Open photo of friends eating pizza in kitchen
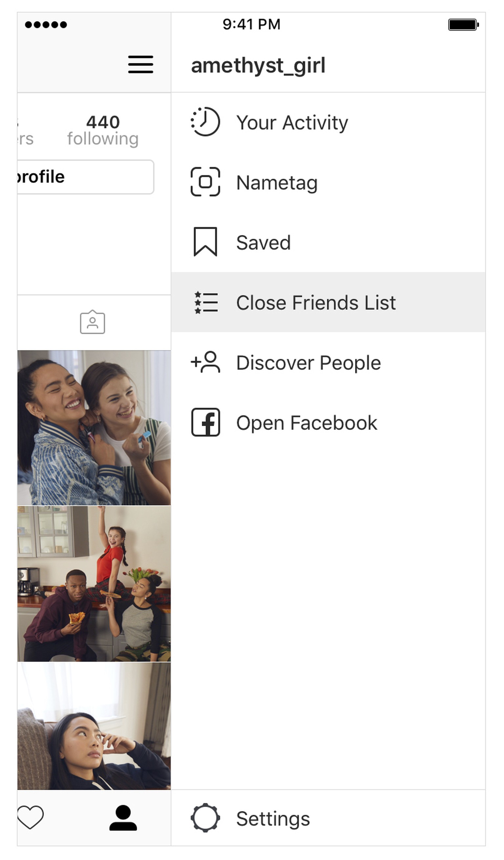Screen dimensions: 504x860 pyautogui.click(x=94, y=584)
